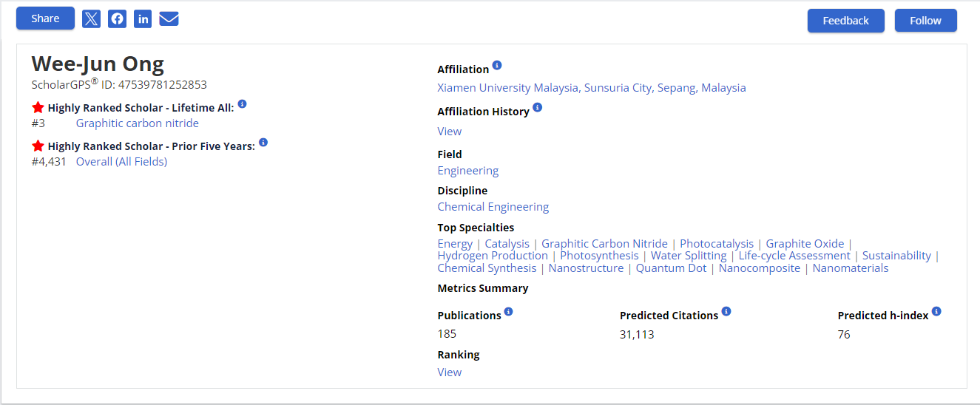Share profile via Facebook icon

[x=117, y=19]
